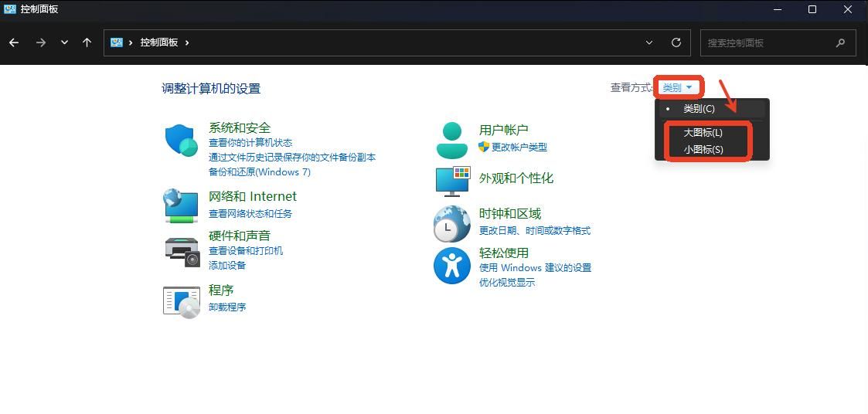Click 更改帐户类型 link

519,147
